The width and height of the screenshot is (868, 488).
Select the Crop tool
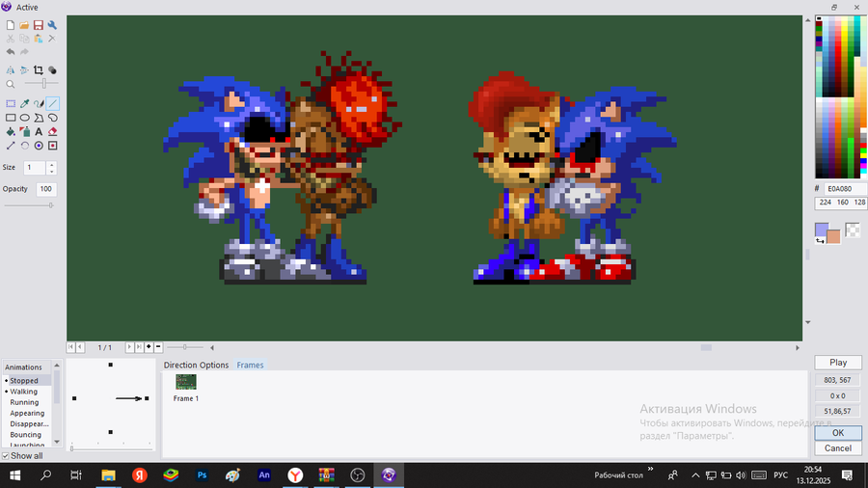pyautogui.click(x=39, y=70)
